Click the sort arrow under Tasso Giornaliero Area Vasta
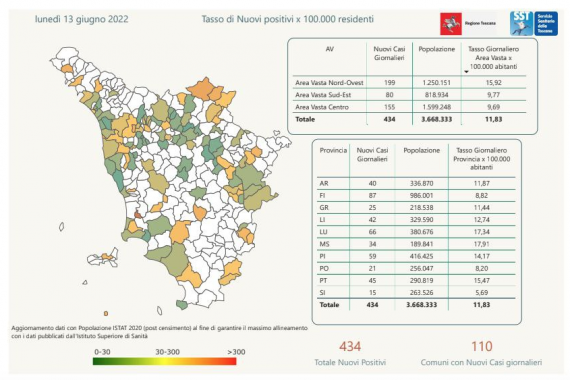Viewport: 570px width, 380px height. (466, 72)
